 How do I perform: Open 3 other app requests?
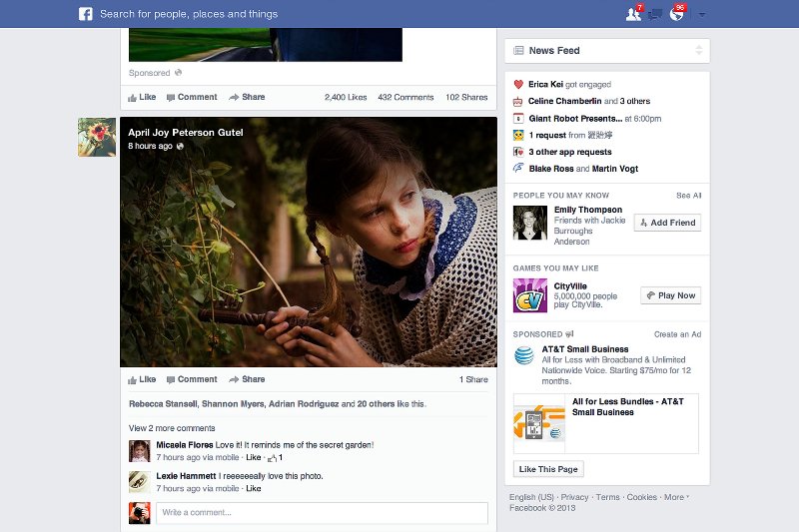(x=569, y=152)
